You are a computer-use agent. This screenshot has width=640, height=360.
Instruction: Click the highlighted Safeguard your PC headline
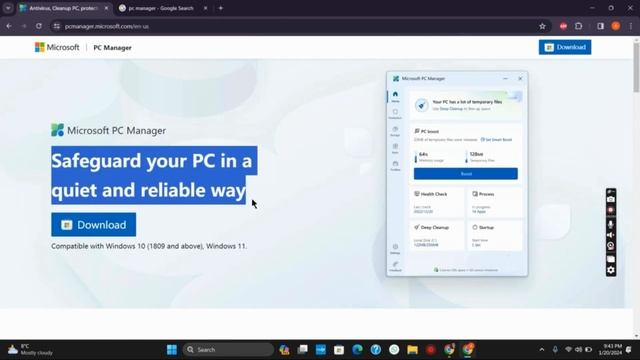coord(154,175)
